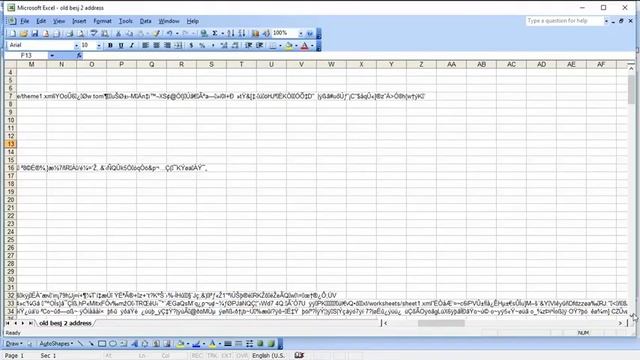Click the Insert Function fx icon
The width and height of the screenshot is (640, 360).
pos(79,56)
